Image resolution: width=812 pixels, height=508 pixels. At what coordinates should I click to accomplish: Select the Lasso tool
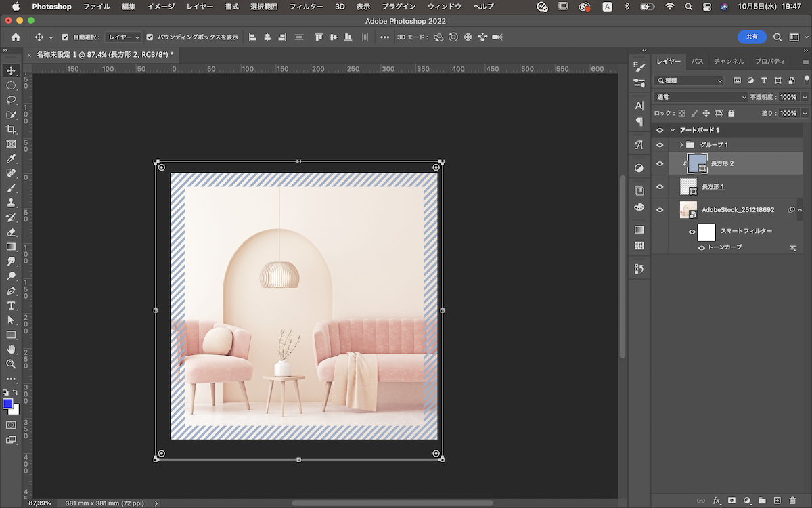(11, 100)
